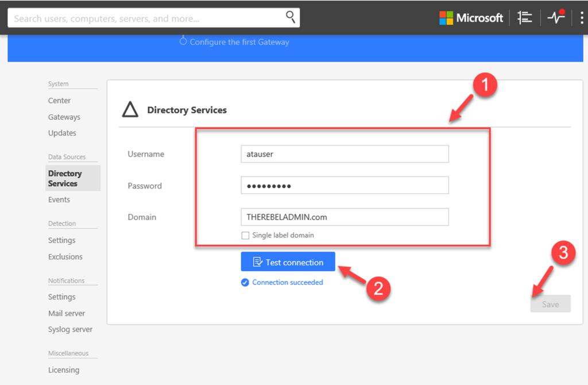The image size is (588, 385).
Task: Open Syslog server settings
Action: [70, 329]
